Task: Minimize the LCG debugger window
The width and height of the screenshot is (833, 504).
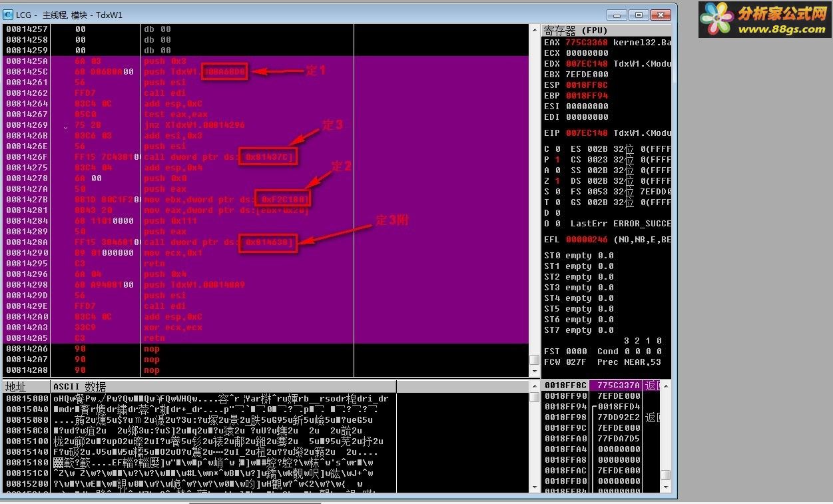Action: tap(619, 14)
